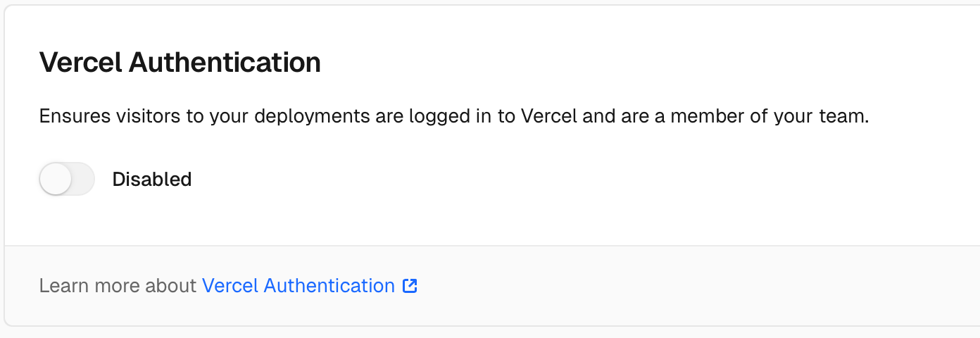Click the word "Authentication" in the bold heading
980x338 pixels.
tap(225, 63)
